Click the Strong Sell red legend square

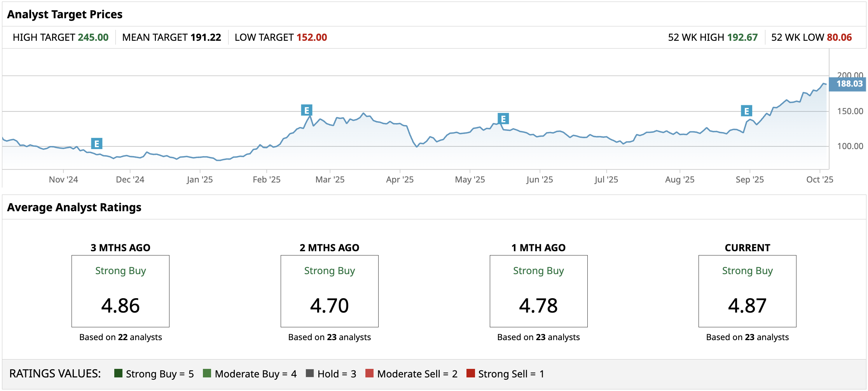[x=471, y=373]
